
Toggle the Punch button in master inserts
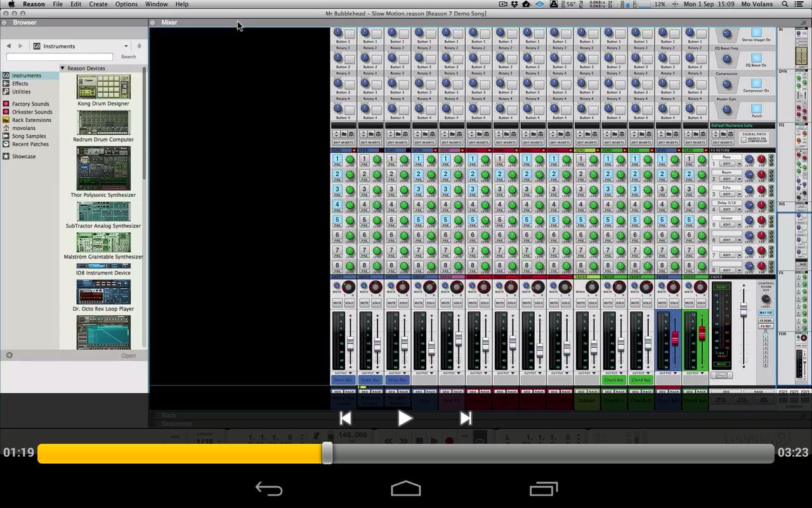click(756, 109)
